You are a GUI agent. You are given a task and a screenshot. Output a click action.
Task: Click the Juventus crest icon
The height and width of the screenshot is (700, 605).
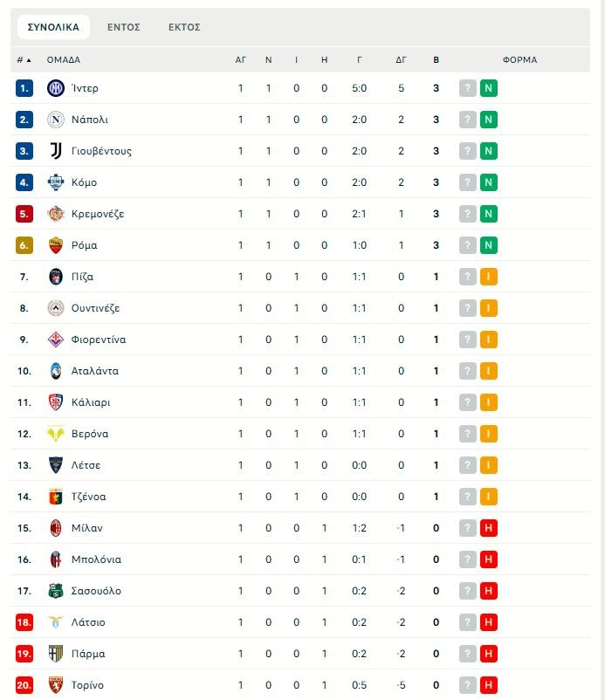[56, 151]
